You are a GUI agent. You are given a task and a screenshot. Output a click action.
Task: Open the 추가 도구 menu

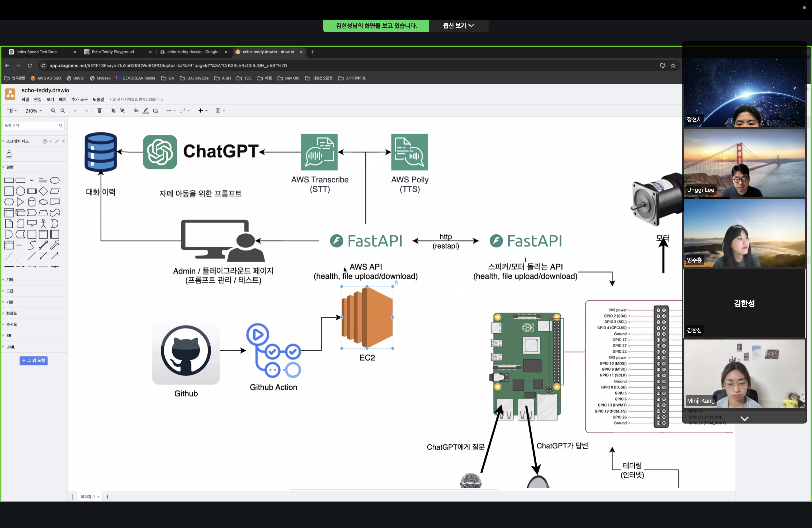pos(80,99)
